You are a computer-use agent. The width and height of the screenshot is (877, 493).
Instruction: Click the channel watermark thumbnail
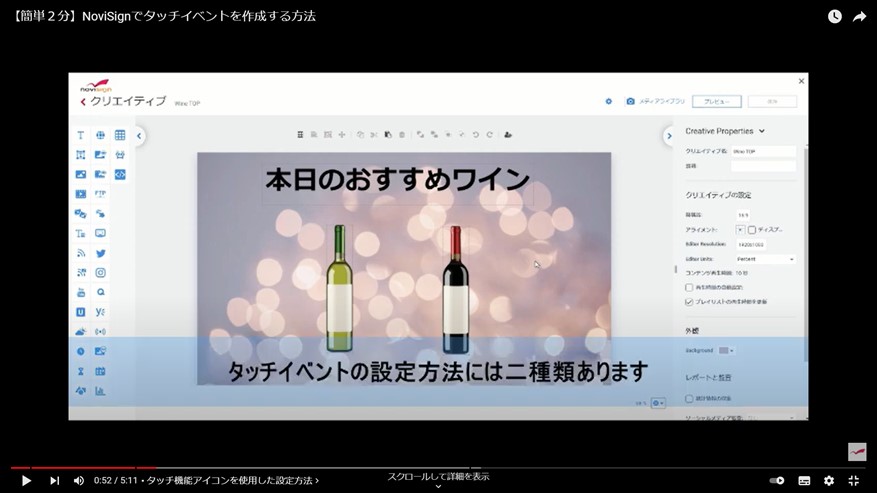click(856, 452)
